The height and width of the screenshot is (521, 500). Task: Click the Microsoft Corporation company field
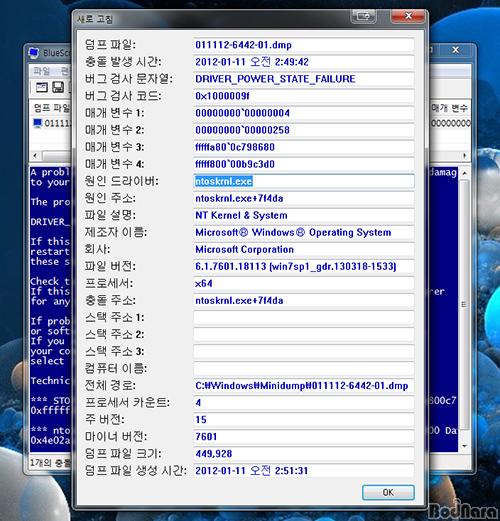pyautogui.click(x=304, y=249)
